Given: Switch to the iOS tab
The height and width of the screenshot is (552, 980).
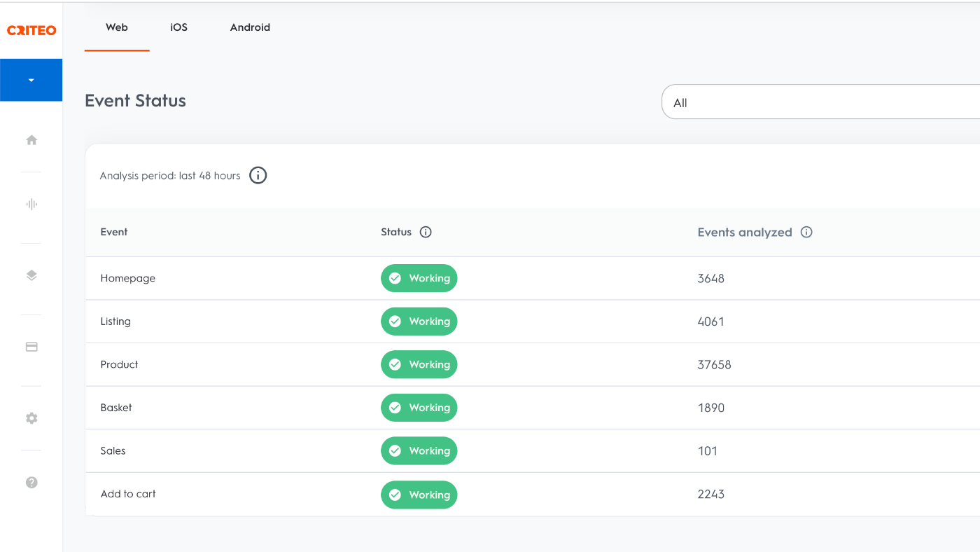Looking at the screenshot, I should pos(178,27).
